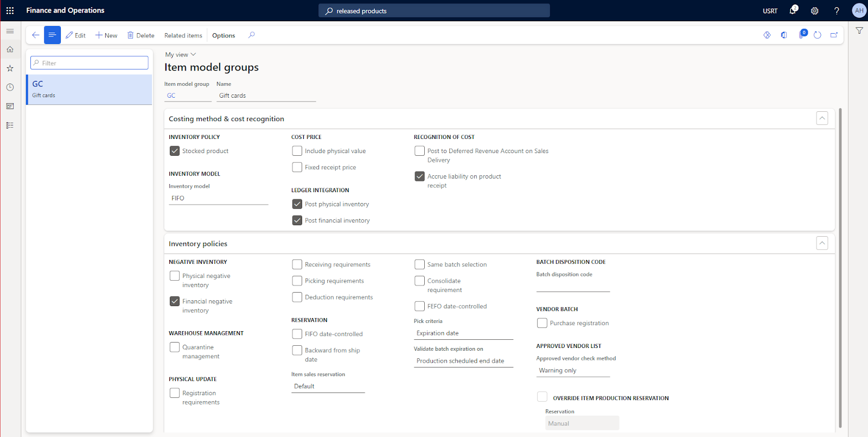Click the Delete button

click(x=141, y=35)
